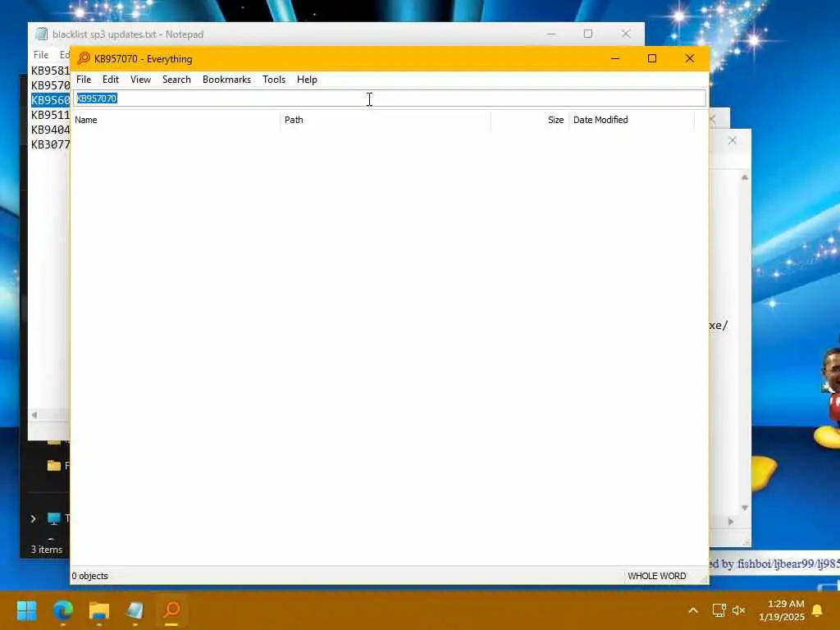Expand the This PC tree node in Explorer
Screen dimensions: 840x630
click(33, 518)
